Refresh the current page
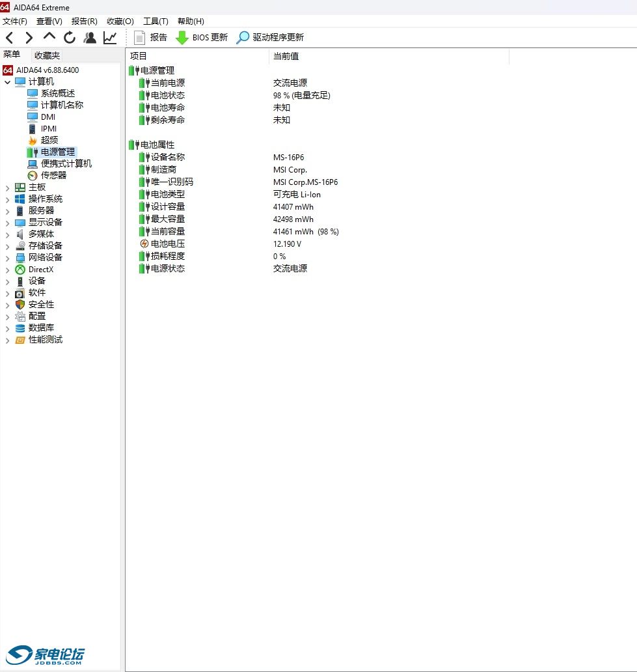 coord(70,38)
